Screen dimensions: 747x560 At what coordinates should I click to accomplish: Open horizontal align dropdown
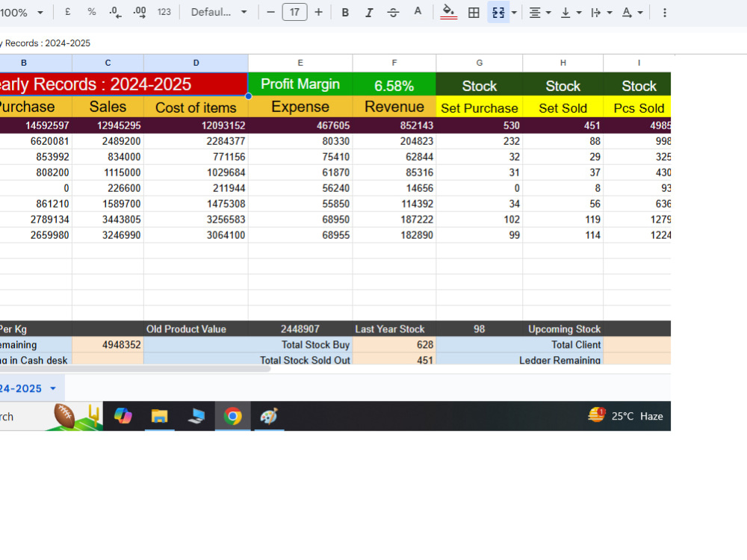tap(540, 13)
